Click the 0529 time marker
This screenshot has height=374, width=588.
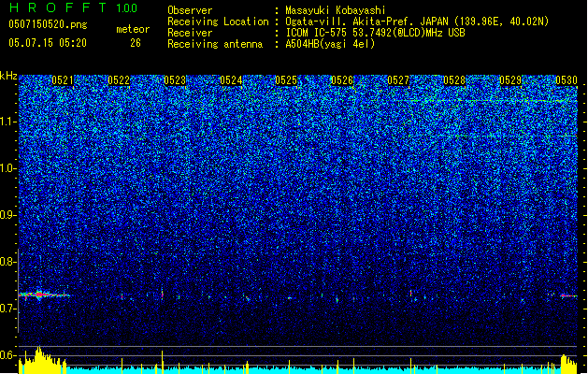pyautogui.click(x=510, y=80)
